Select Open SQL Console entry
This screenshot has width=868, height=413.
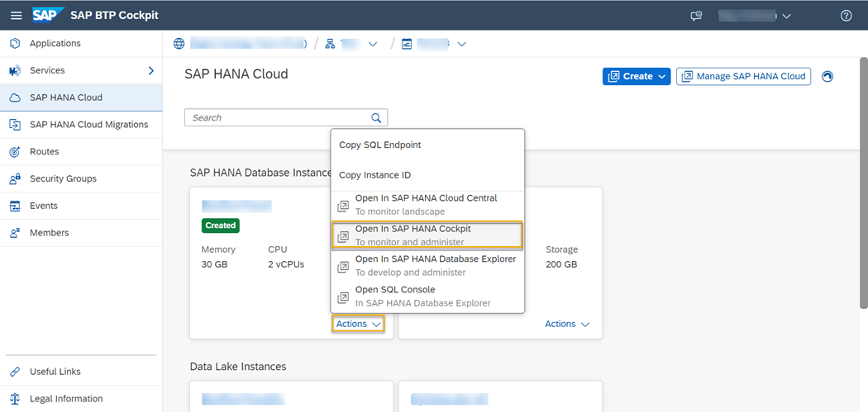(428, 297)
